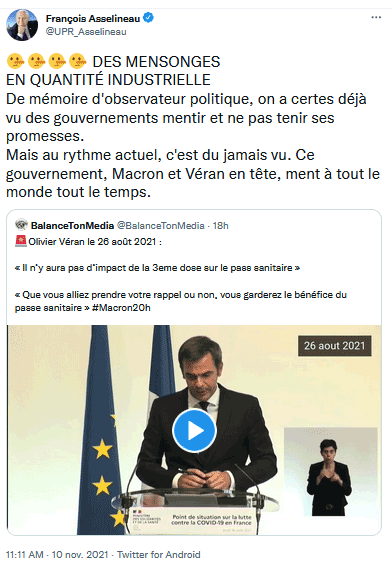392x566 pixels.
Task: Click the @BalanceTonMedia handle
Action: tap(161, 226)
